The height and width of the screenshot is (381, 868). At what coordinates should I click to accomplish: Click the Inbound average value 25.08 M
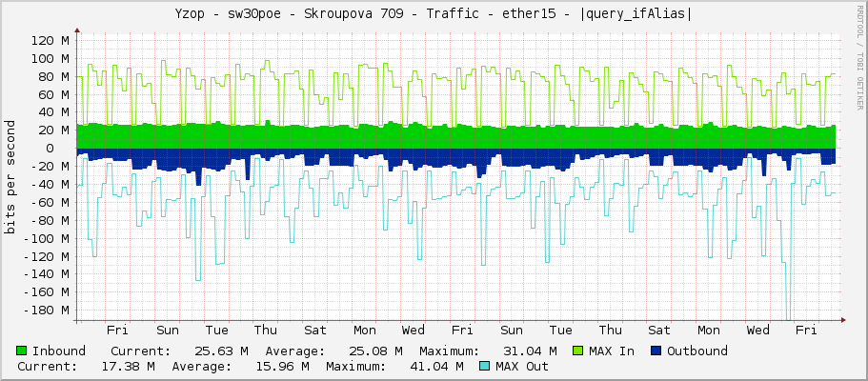[375, 351]
